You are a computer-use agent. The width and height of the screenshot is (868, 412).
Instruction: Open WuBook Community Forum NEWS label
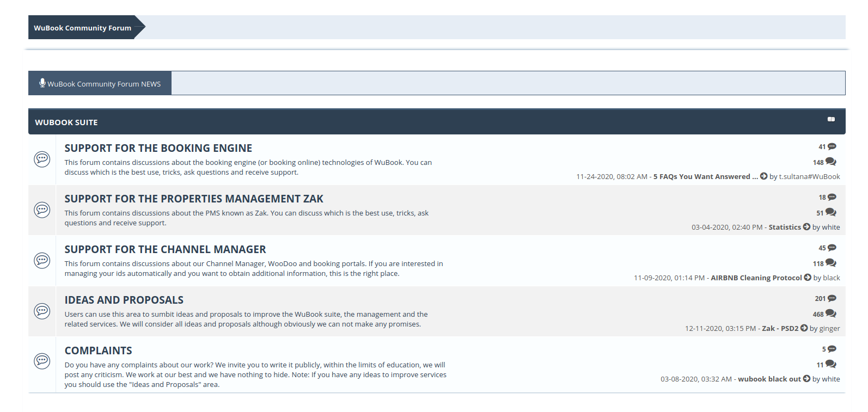104,84
